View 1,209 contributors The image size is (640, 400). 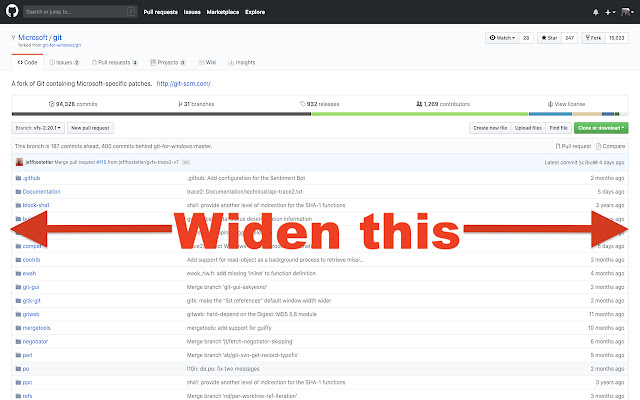click(443, 104)
